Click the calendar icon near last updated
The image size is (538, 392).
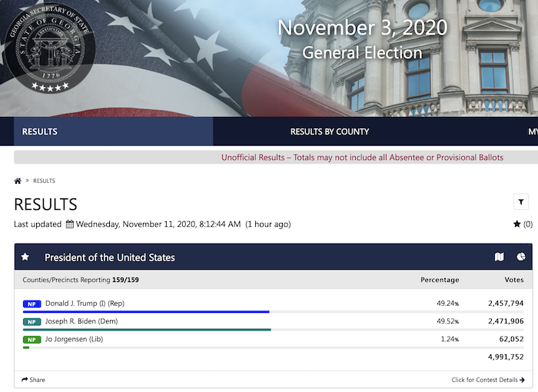70,224
